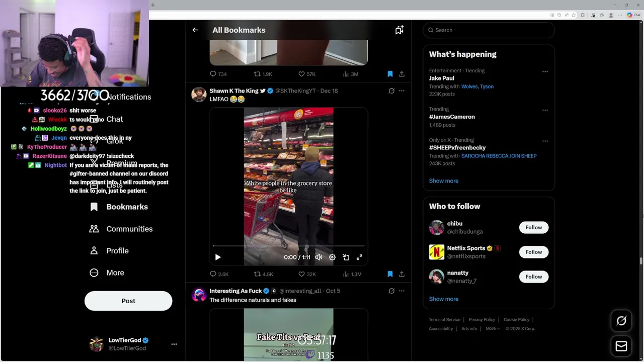Image resolution: width=644 pixels, height=362 pixels.
Task: Open Notifications in the sidebar
Action: point(121,97)
